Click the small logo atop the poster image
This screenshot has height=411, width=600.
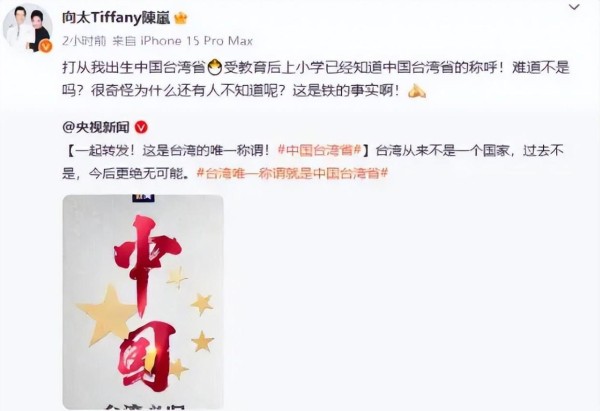coord(143,198)
